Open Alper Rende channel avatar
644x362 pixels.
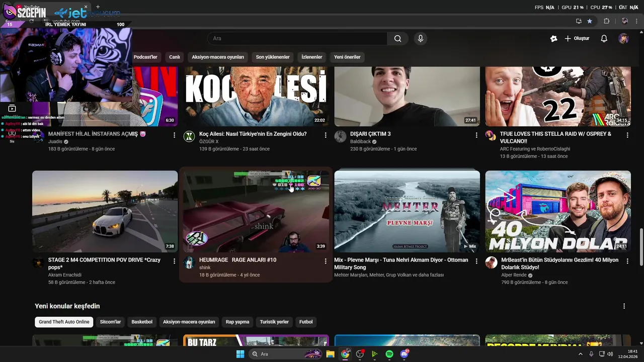492,262
